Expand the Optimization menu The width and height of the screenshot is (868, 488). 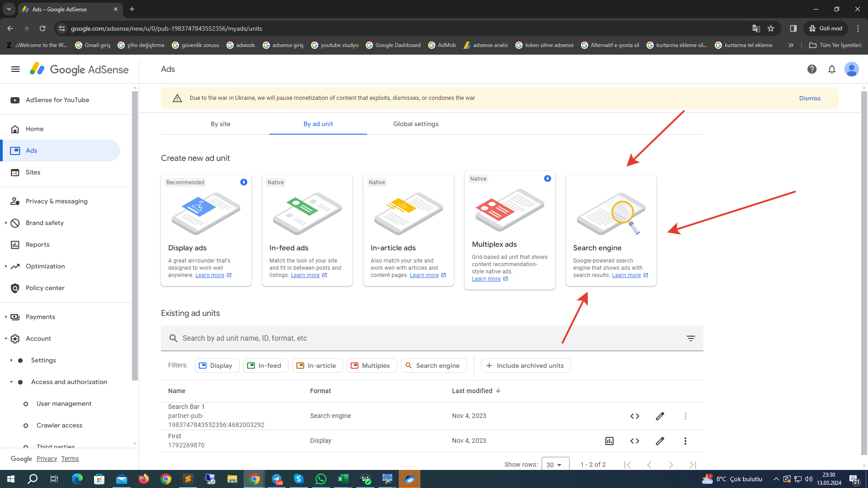pyautogui.click(x=6, y=266)
